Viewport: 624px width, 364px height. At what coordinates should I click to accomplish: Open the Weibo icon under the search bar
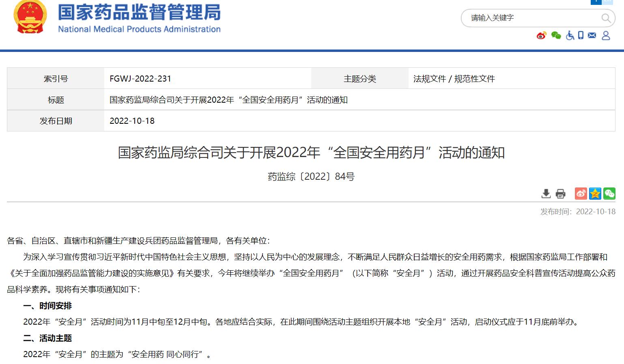pyautogui.click(x=541, y=36)
